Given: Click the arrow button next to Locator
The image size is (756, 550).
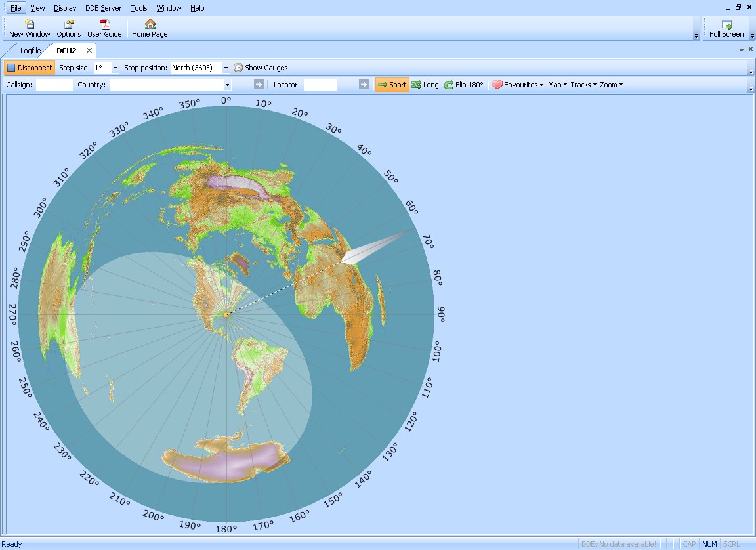Looking at the screenshot, I should tap(364, 85).
